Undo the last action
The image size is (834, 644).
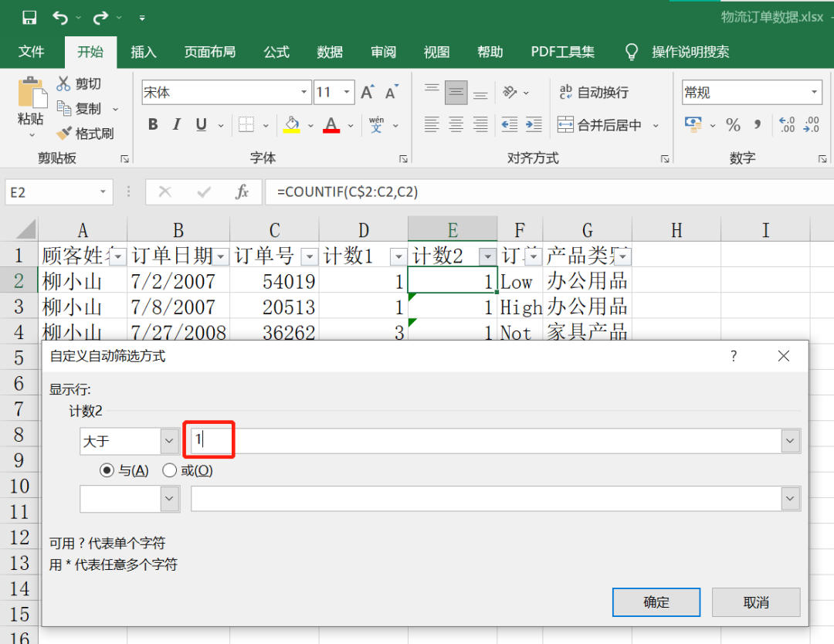[x=60, y=18]
